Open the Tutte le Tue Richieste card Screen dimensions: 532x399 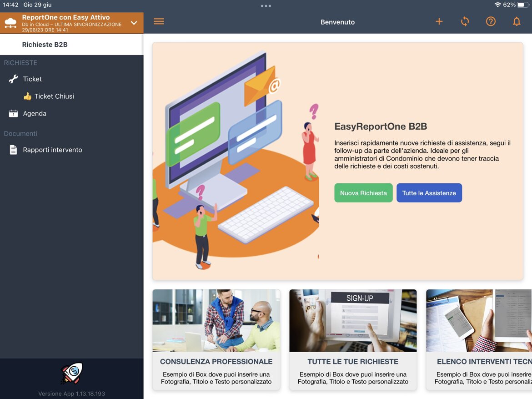353,339
